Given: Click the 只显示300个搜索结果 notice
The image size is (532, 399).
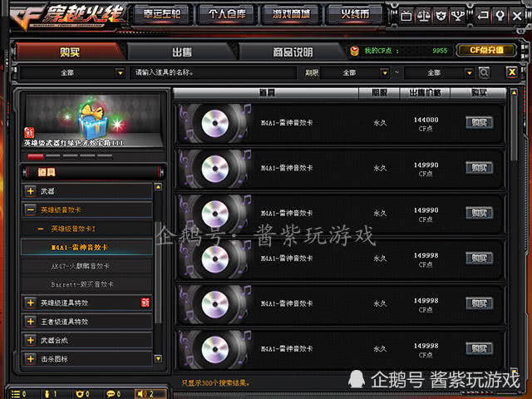Looking at the screenshot, I should (x=216, y=382).
